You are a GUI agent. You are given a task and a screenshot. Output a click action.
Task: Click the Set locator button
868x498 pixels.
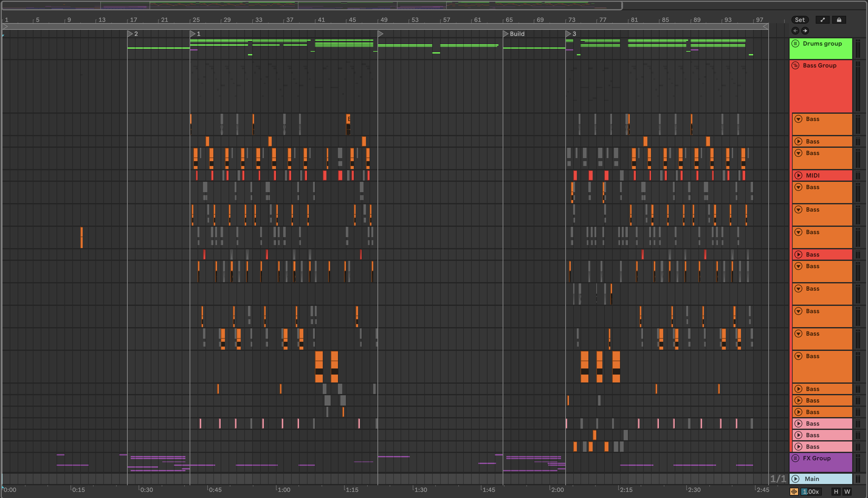[x=800, y=20]
